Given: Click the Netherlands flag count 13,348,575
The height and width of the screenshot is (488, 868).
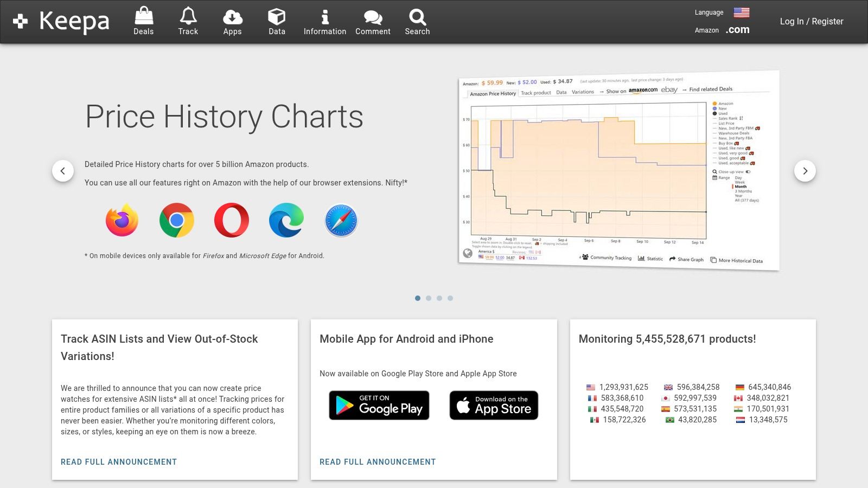Looking at the screenshot, I should [762, 420].
